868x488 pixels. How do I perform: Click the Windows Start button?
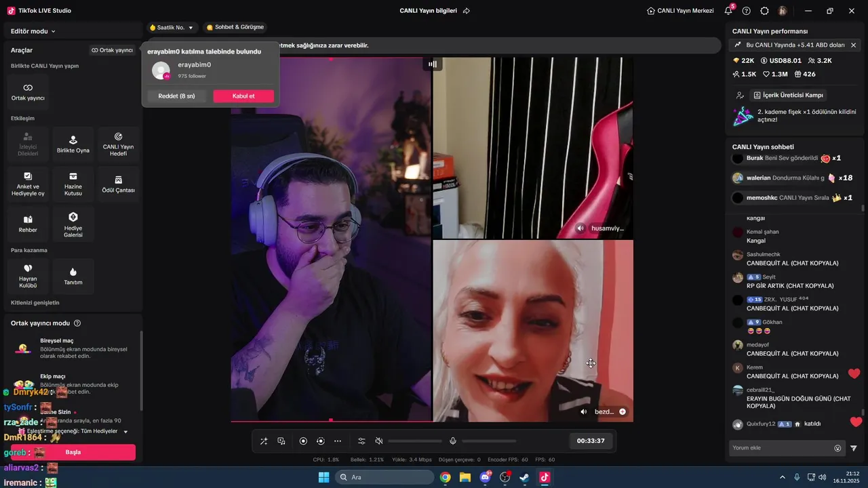pos(323,477)
